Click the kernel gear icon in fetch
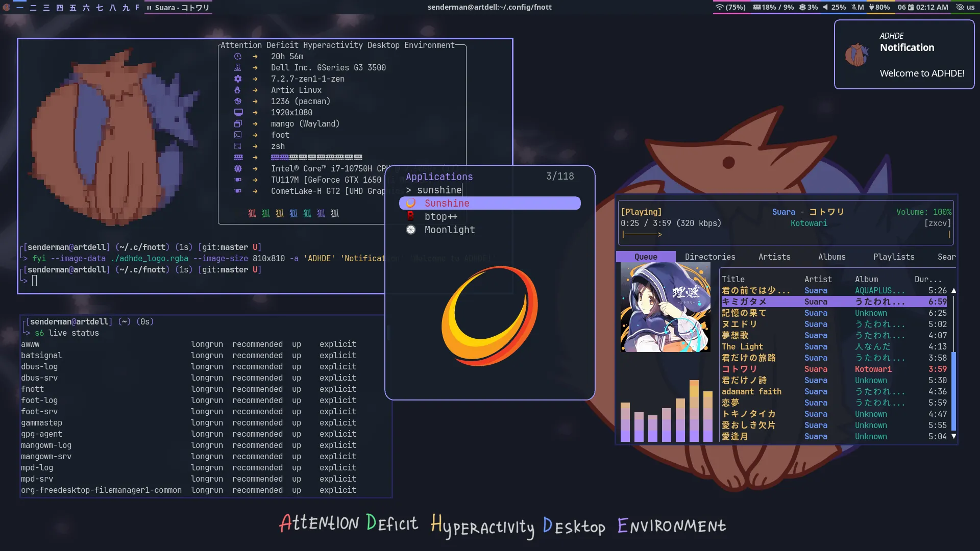 tap(238, 79)
